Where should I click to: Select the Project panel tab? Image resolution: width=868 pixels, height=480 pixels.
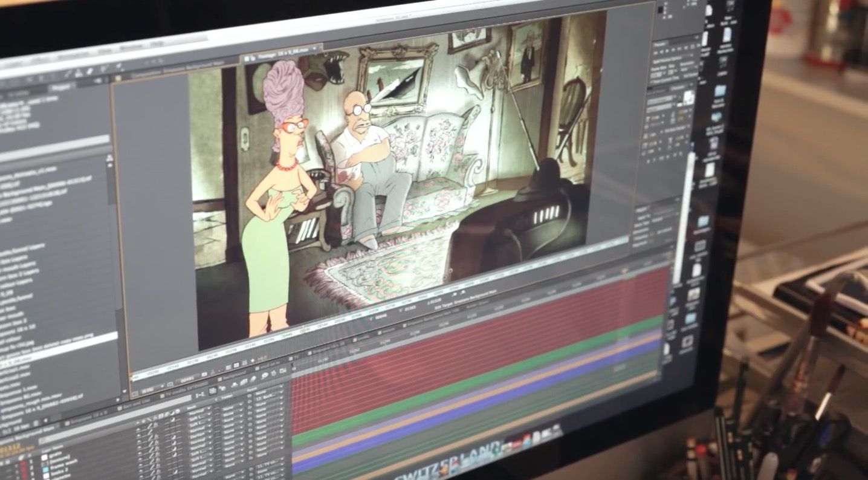pos(62,87)
